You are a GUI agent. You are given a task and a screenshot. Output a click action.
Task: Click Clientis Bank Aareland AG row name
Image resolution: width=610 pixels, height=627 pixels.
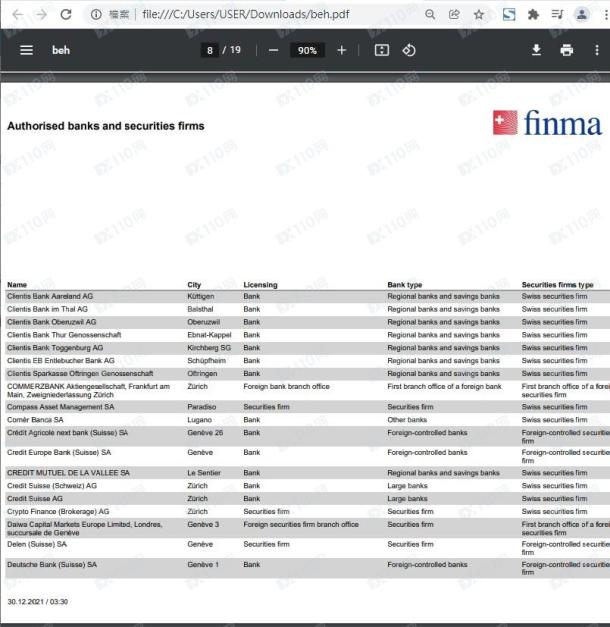pos(50,296)
